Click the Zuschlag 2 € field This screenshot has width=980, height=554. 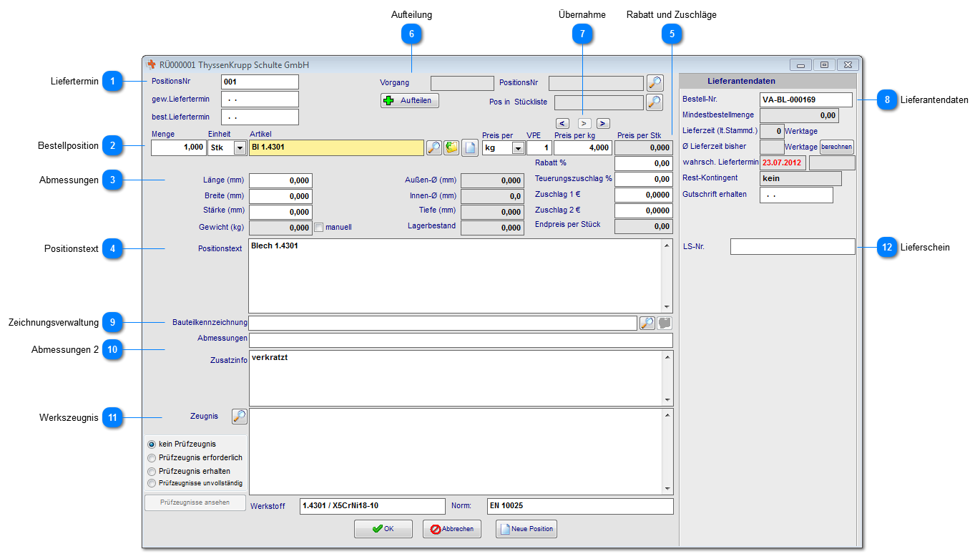(644, 211)
